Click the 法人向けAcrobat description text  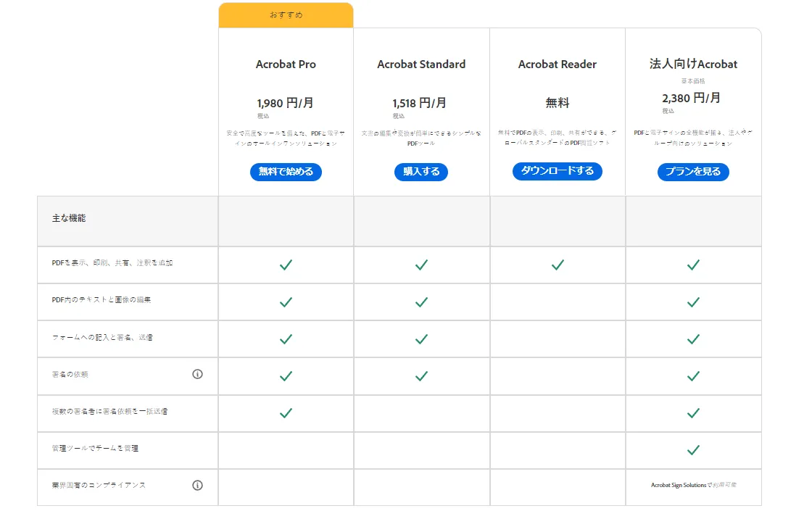coord(693,138)
